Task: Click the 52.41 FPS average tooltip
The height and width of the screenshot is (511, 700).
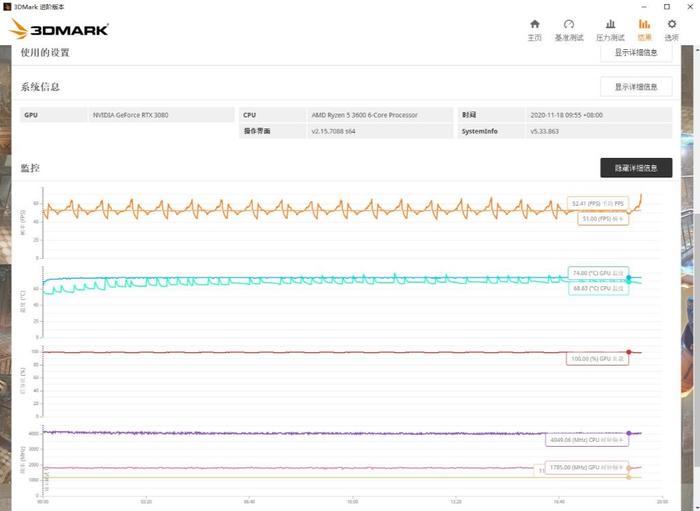Action: (x=598, y=204)
